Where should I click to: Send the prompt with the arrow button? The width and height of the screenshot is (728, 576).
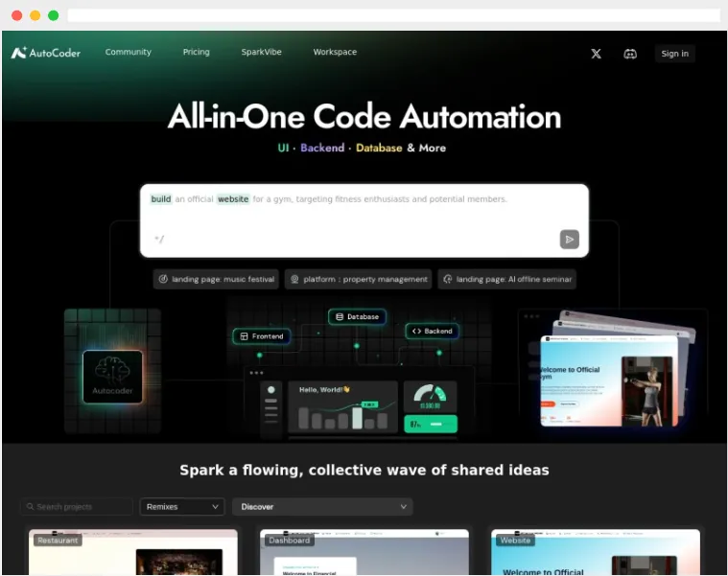(x=569, y=240)
